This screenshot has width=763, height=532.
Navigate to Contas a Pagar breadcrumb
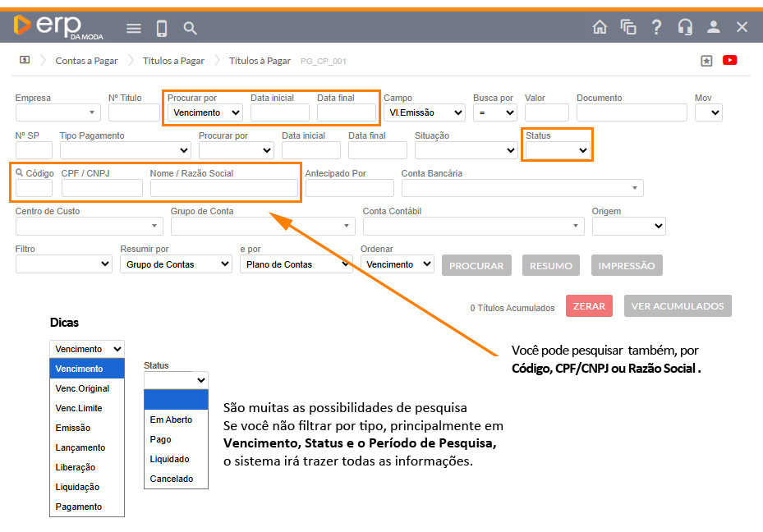point(86,61)
